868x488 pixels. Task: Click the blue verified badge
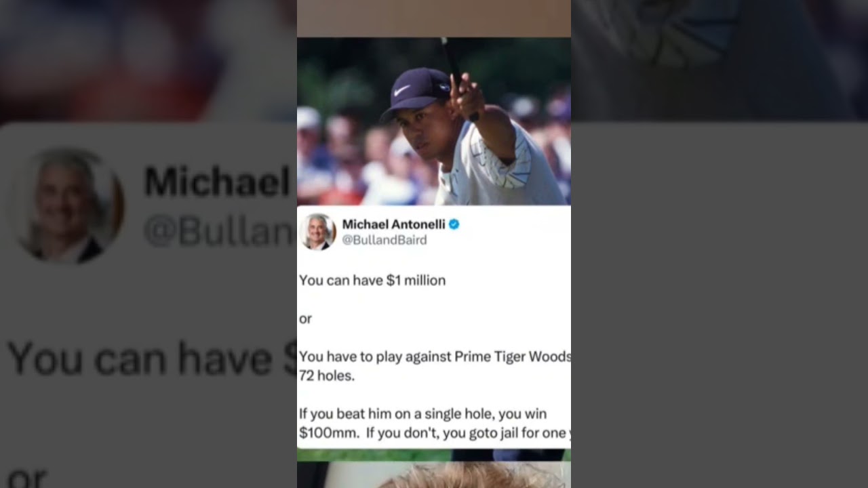point(454,224)
